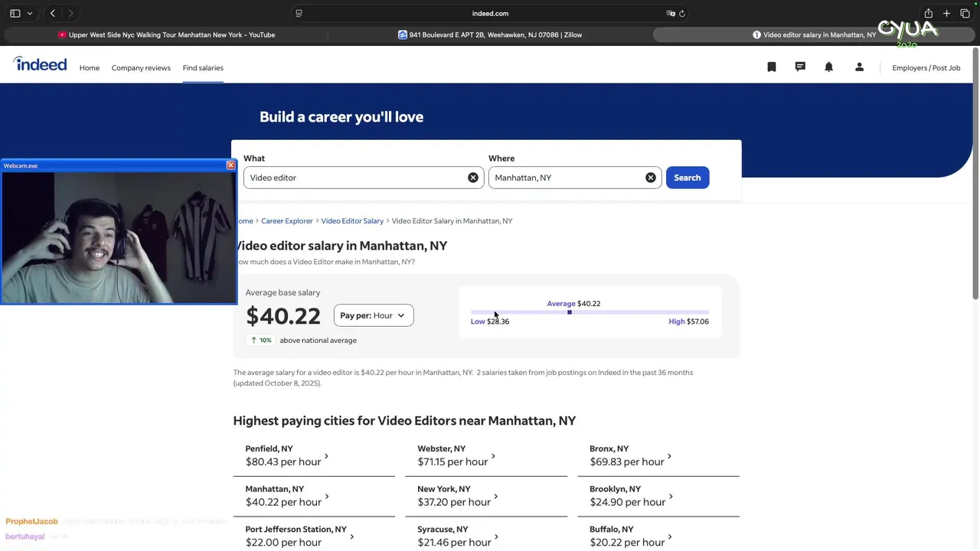Viewport: 980px width, 551px height.
Task: Click the average marker on salary range bar
Action: click(569, 312)
